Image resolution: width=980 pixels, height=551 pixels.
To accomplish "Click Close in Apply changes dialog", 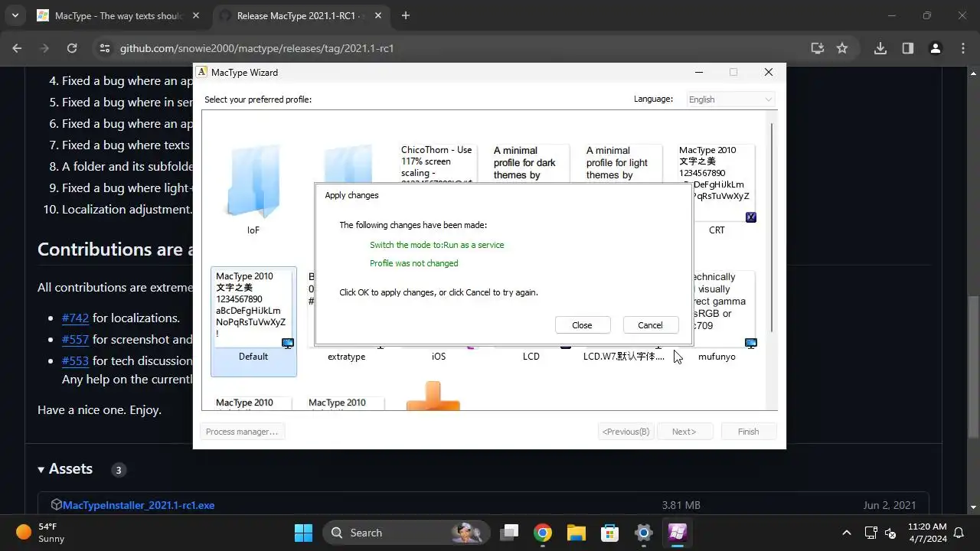I will 583,325.
